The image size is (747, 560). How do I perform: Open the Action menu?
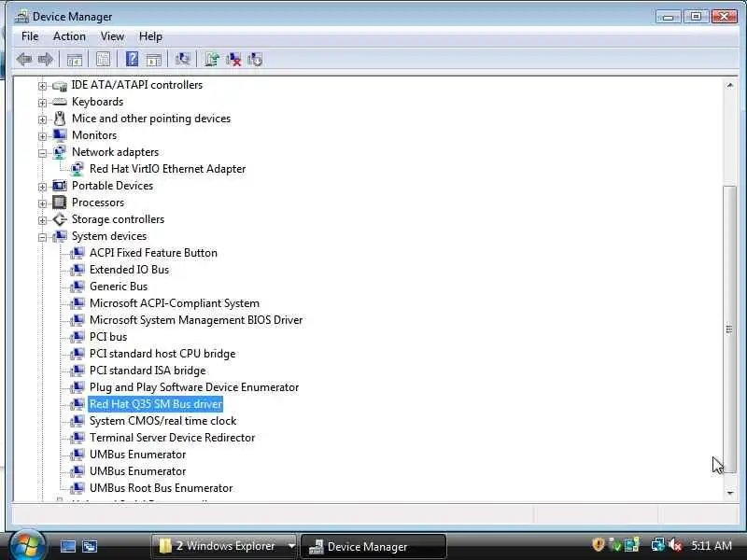pos(69,36)
